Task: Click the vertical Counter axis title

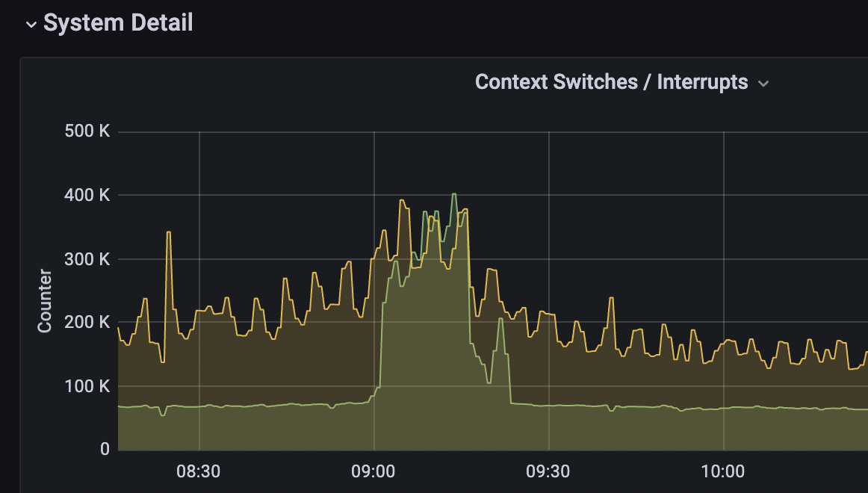Action: (x=45, y=300)
